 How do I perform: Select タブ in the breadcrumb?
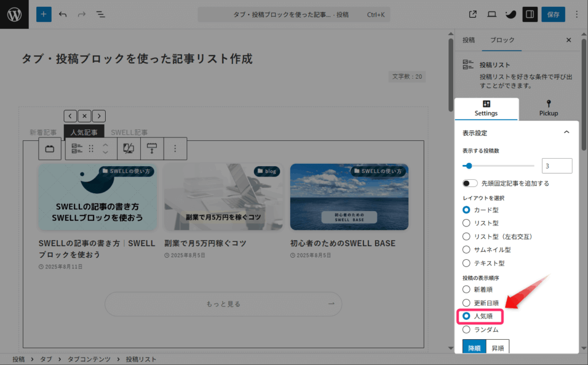(46, 359)
